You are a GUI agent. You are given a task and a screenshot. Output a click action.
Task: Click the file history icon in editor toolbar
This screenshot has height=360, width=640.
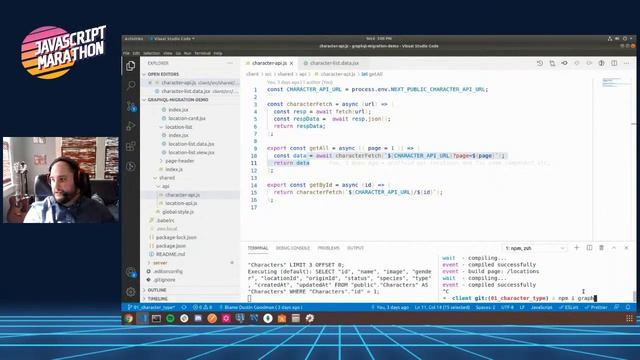click(540, 63)
